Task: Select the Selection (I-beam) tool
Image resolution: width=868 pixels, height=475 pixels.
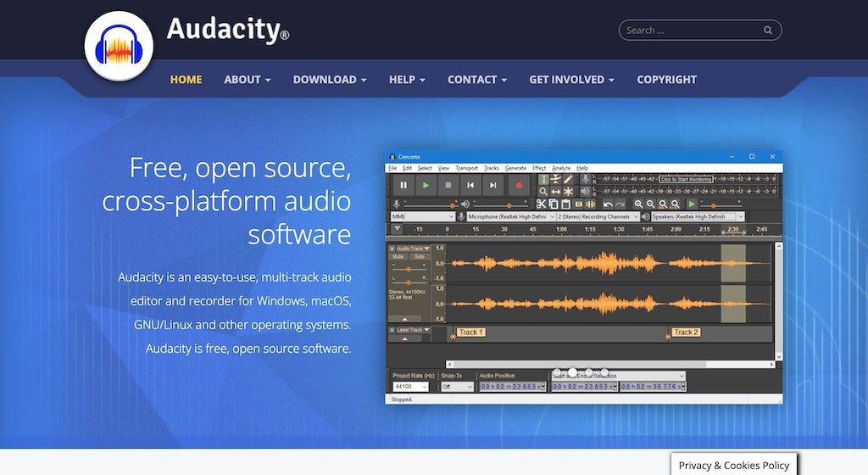Action: (543, 179)
